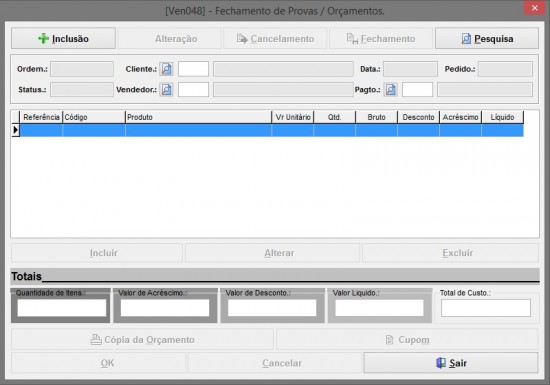Close the Ven048 window

pyautogui.click(x=535, y=8)
